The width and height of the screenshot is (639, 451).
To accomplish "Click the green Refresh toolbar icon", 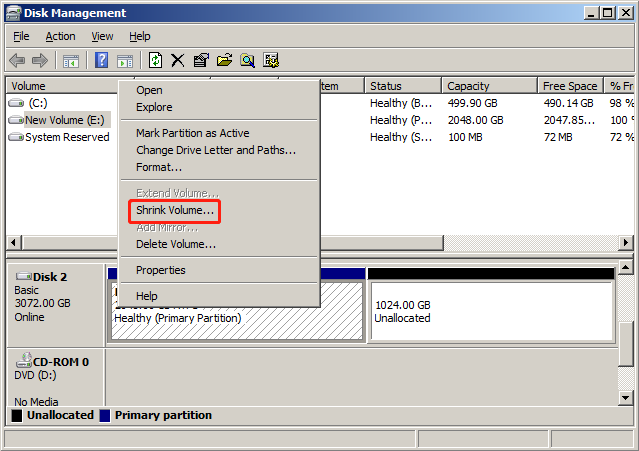I will point(155,61).
